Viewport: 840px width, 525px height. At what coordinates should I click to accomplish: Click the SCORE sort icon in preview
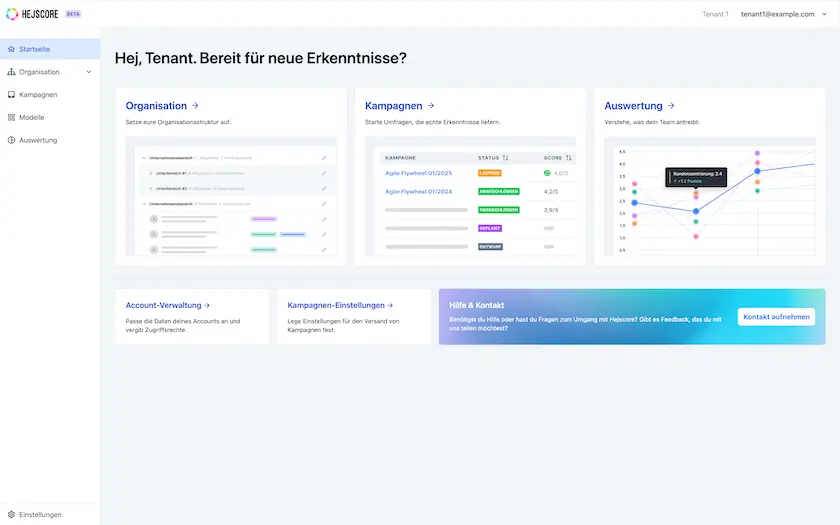pos(568,158)
